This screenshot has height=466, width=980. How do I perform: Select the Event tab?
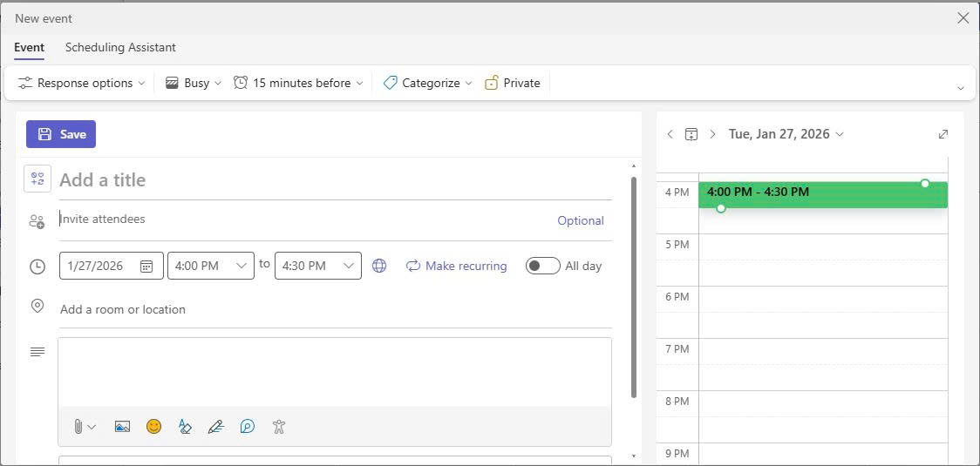pyautogui.click(x=29, y=47)
